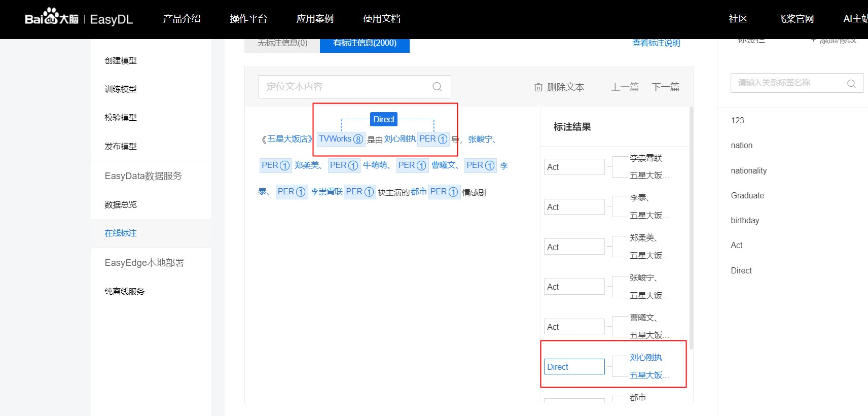Image resolution: width=868 pixels, height=416 pixels.
Task: Click the PER tag after 都市
Action: (x=444, y=192)
